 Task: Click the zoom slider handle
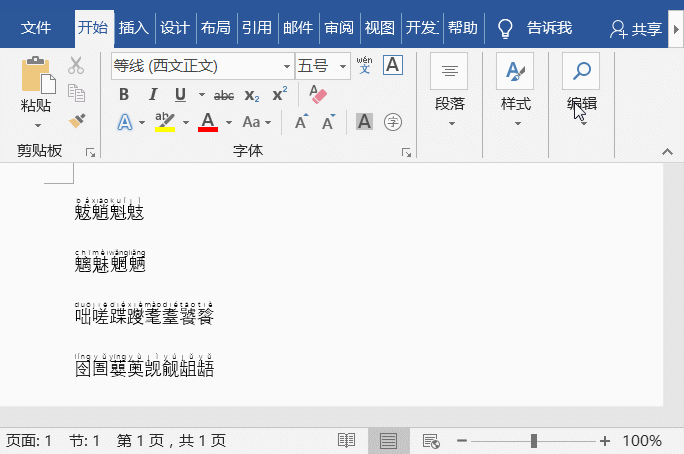[534, 441]
